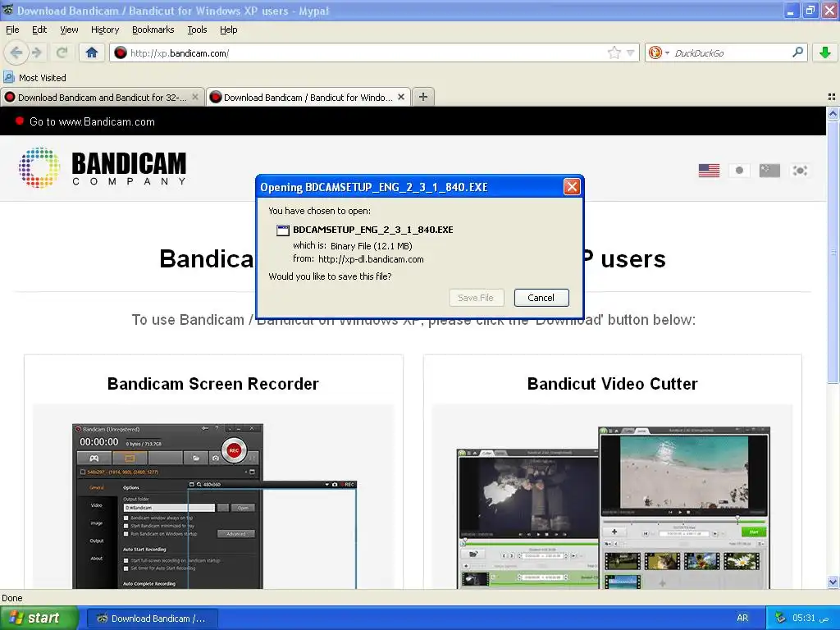Screen dimensions: 840x630
Task: Open the File menu
Action: click(x=12, y=30)
